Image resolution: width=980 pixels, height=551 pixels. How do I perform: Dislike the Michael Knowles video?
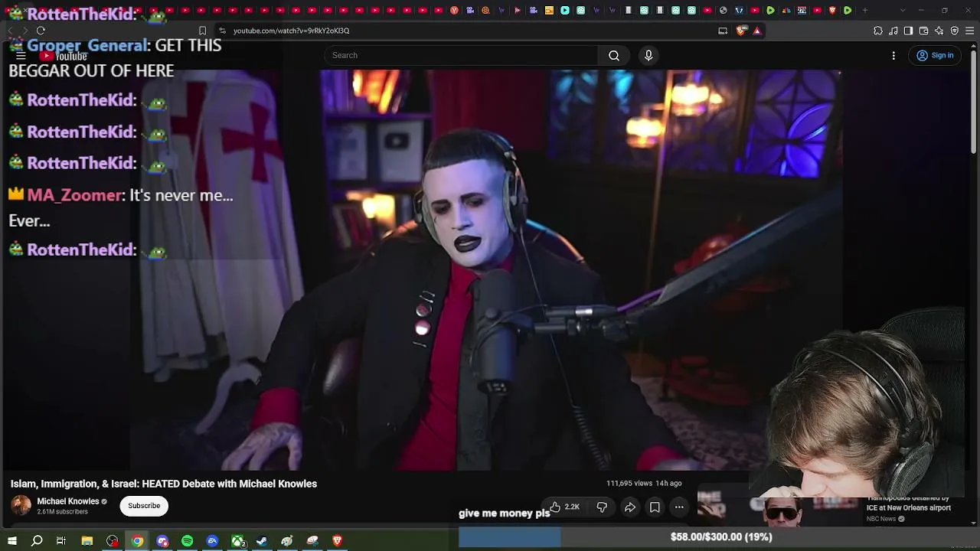(x=602, y=507)
